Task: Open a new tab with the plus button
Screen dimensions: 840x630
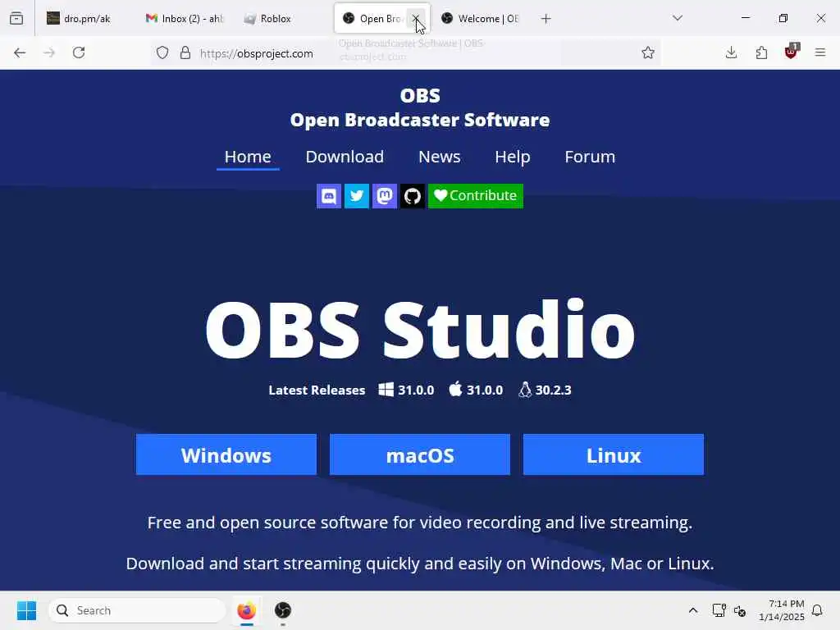Action: point(546,19)
